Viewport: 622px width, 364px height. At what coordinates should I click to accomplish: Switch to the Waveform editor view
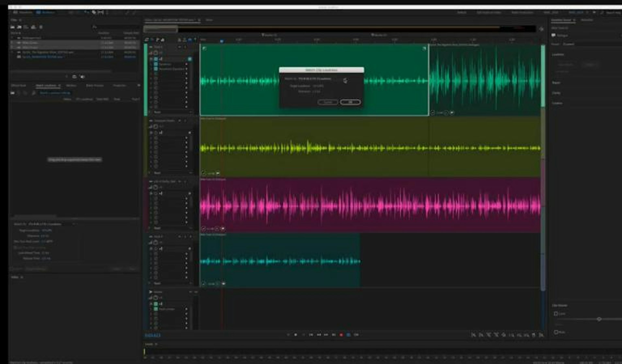23,12
